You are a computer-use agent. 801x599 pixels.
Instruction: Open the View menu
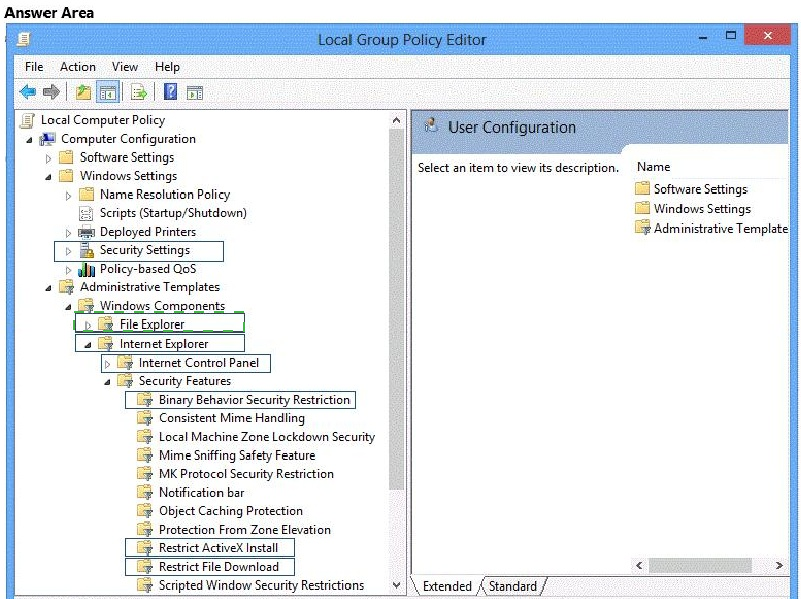click(x=125, y=67)
